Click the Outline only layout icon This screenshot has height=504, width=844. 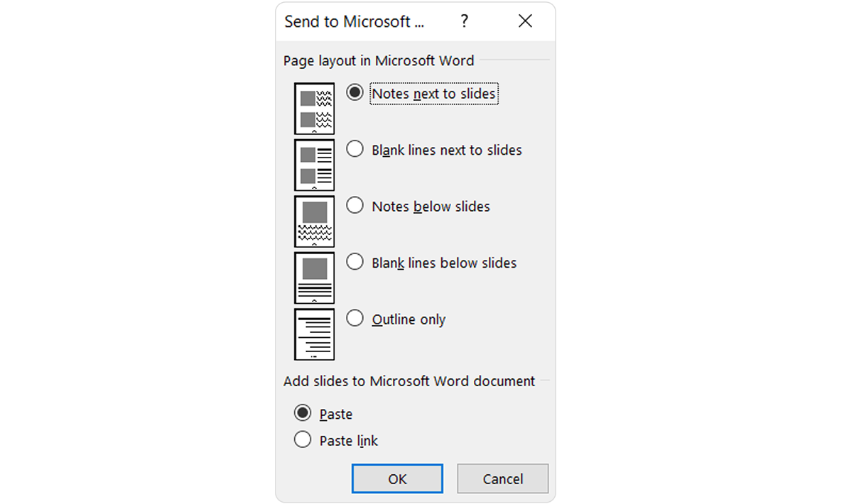point(314,334)
